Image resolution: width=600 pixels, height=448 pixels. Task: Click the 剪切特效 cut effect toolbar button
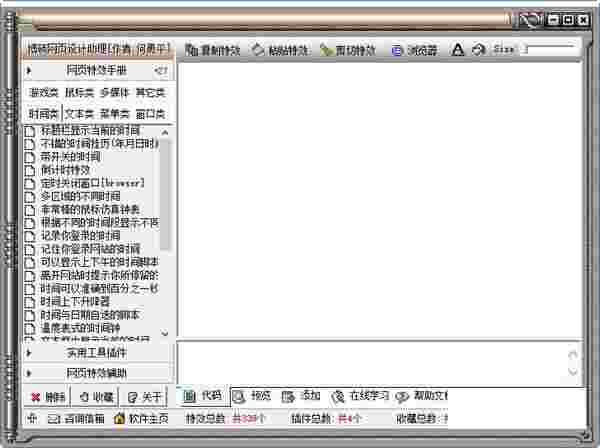click(348, 50)
